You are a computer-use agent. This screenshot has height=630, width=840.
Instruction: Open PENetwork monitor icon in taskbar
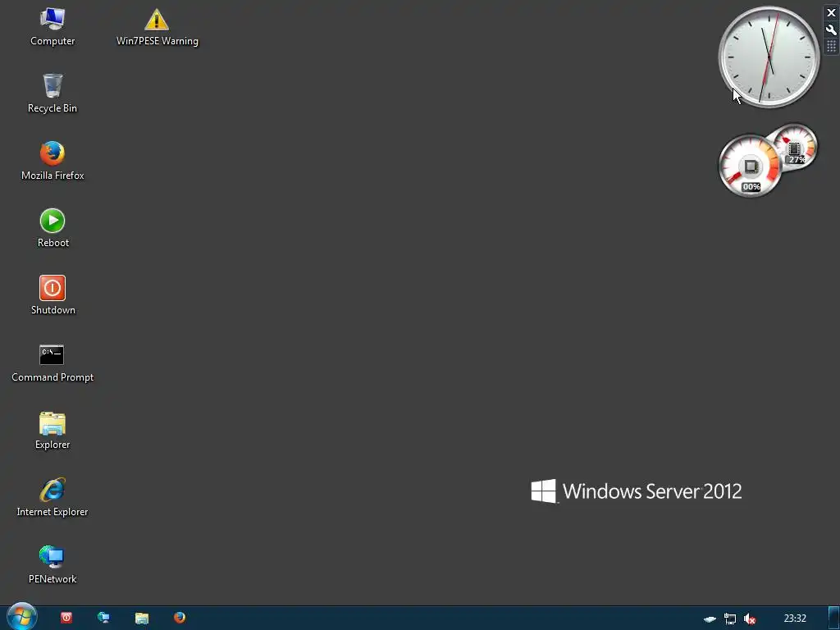(x=103, y=618)
